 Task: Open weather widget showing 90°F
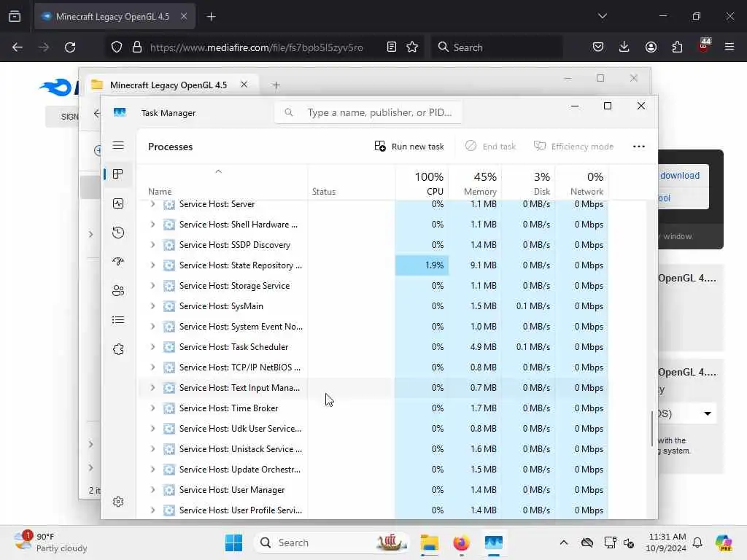(50, 542)
